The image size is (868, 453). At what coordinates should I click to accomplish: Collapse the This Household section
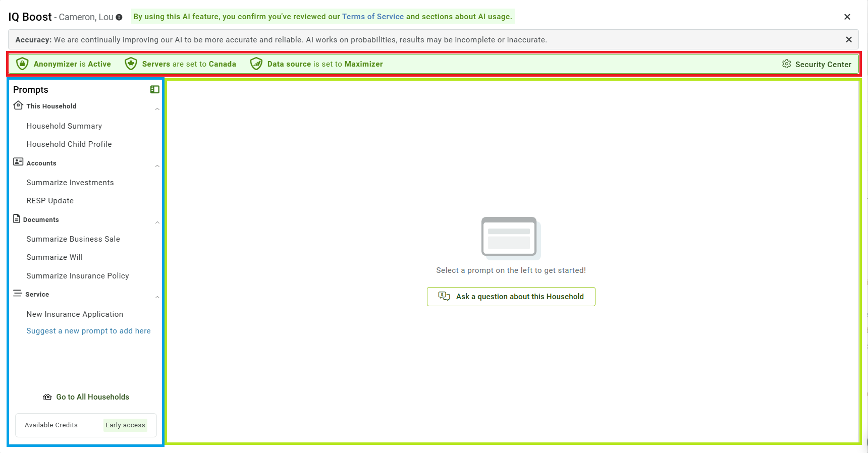click(x=157, y=109)
